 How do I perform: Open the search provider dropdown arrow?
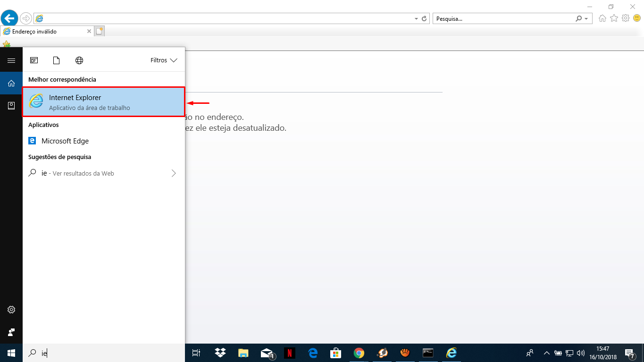click(x=586, y=19)
